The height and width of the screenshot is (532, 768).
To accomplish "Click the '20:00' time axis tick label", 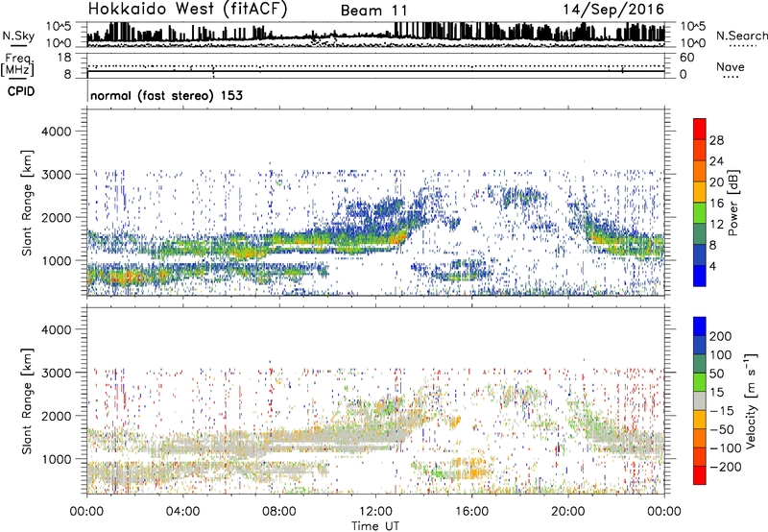I will (567, 512).
